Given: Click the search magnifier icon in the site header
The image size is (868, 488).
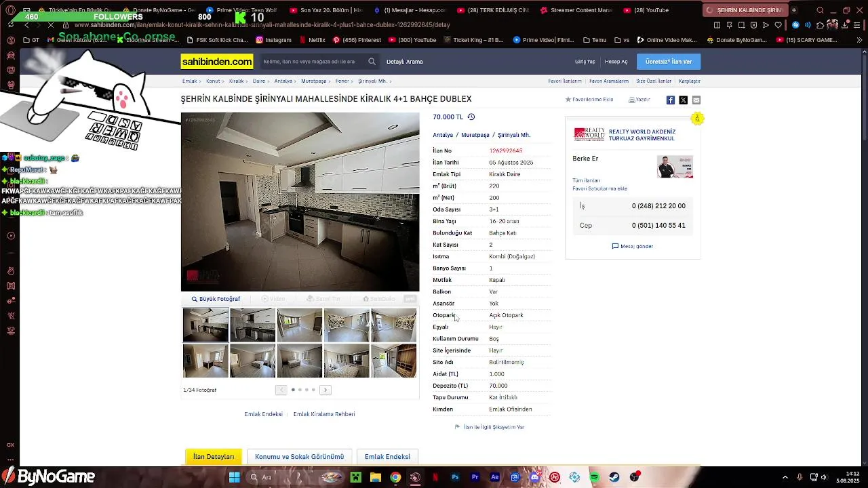Looking at the screenshot, I should pos(372,62).
